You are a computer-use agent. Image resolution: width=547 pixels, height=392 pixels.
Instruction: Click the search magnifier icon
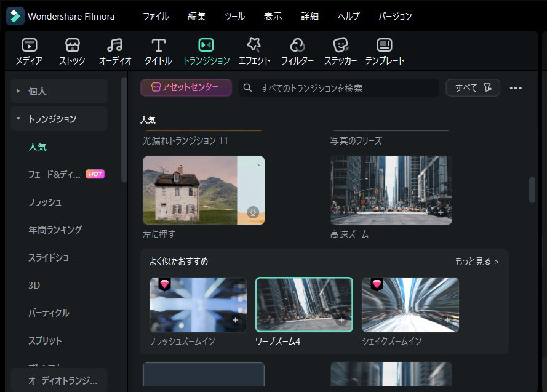click(247, 88)
